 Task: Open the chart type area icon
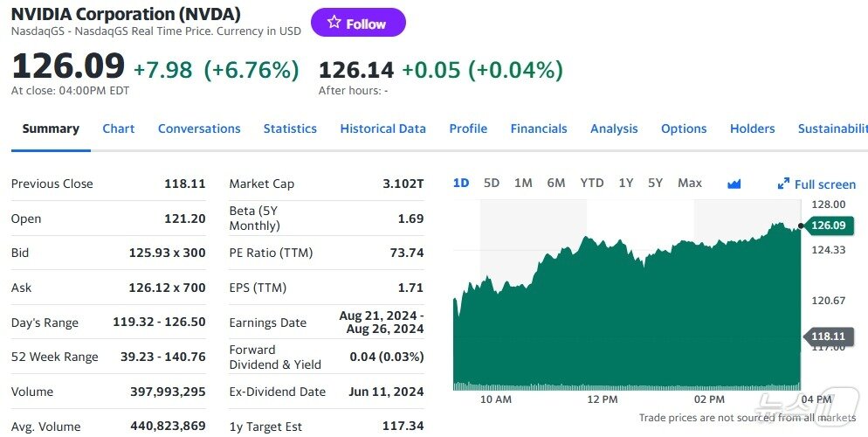734,184
